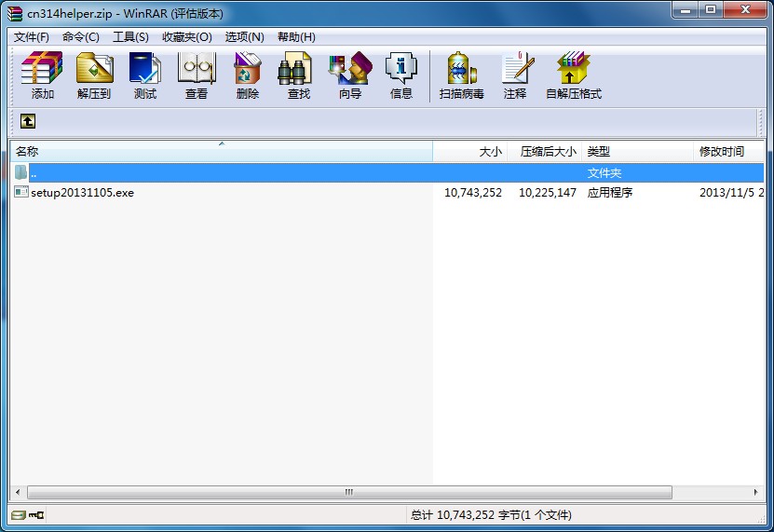Click the status bar total 总计 text
774x532 pixels.
(x=491, y=515)
